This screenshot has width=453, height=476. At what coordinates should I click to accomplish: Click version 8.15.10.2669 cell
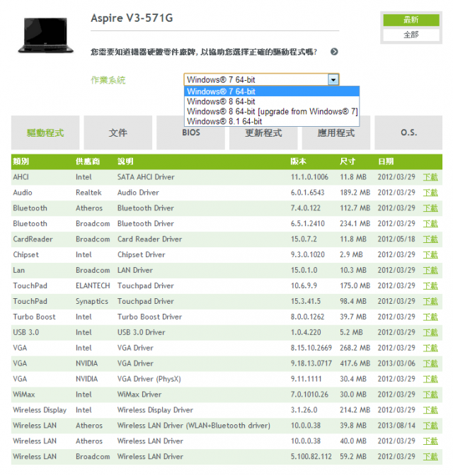[x=311, y=348]
